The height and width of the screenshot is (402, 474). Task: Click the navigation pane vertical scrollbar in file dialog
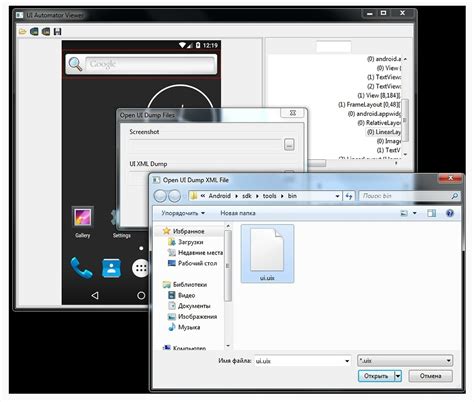[x=228, y=266]
